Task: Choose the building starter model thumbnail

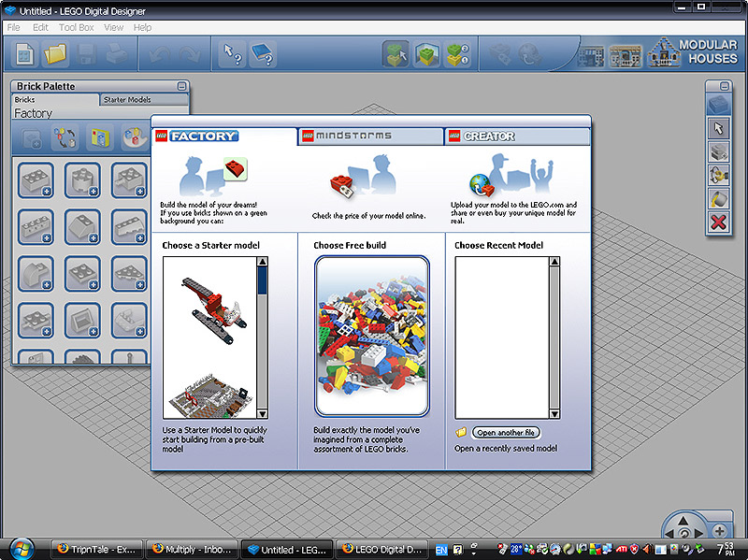Action: pos(211,395)
